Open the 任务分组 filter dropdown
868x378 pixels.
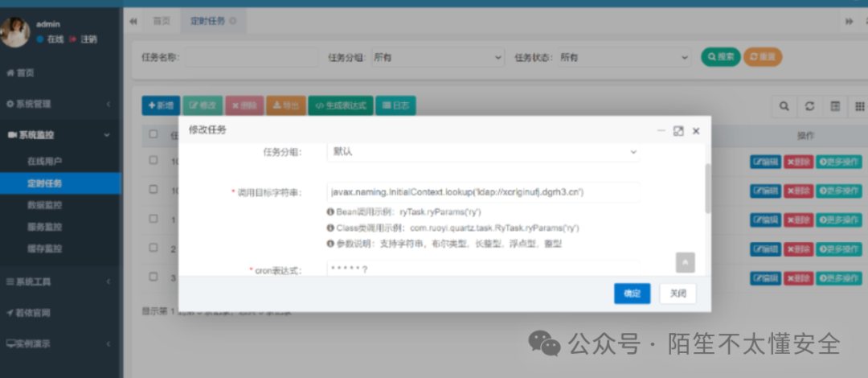[438, 57]
